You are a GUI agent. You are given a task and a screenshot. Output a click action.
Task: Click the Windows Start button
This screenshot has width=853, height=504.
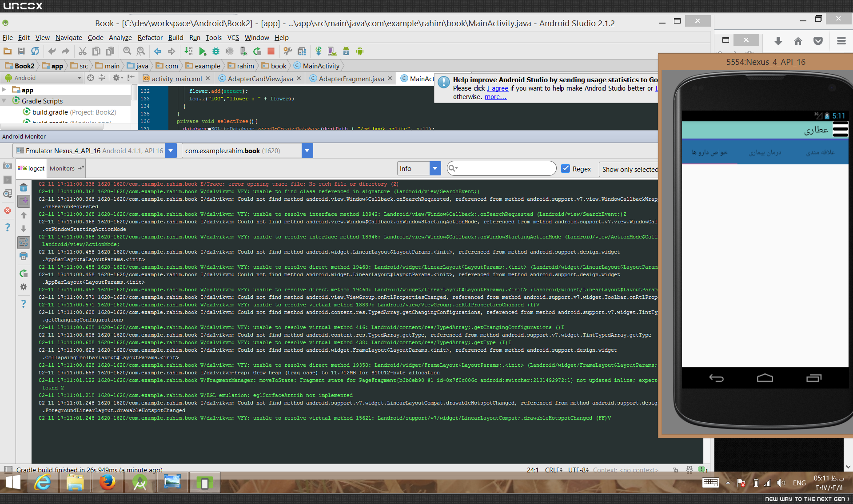point(13,482)
